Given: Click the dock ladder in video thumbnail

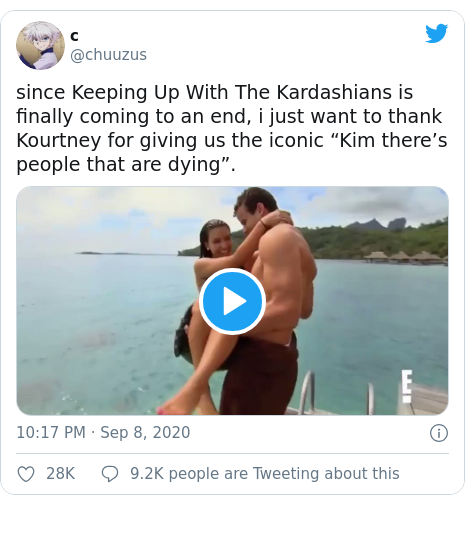Looking at the screenshot, I should coord(307,391).
